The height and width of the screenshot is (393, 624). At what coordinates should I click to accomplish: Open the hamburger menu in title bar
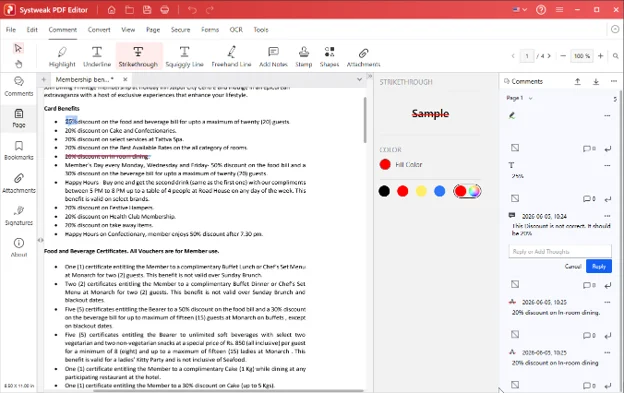pyautogui.click(x=560, y=10)
